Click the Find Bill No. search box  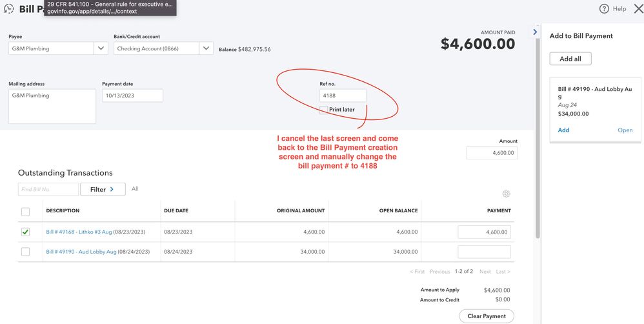(x=48, y=189)
